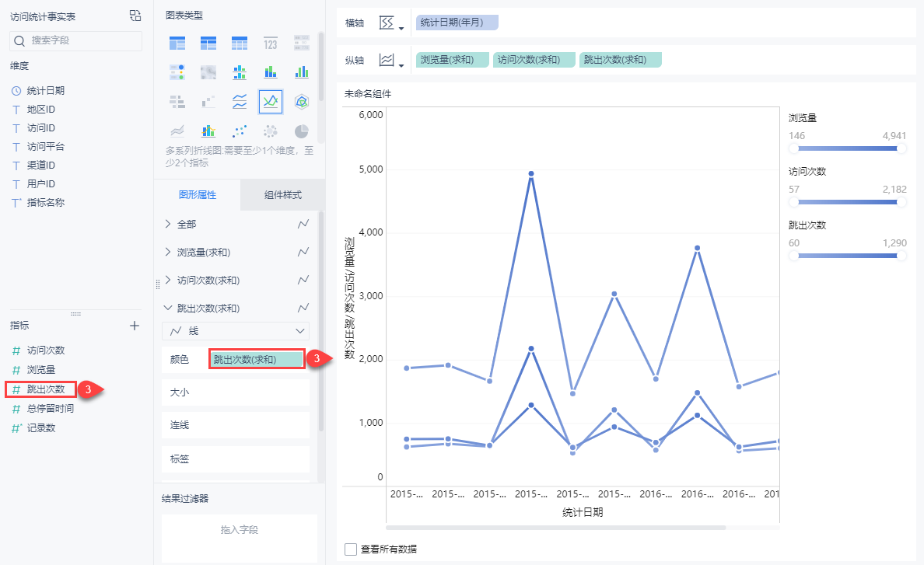Screen dimensions: 924x565
Task: Select the 地区ID dimension field
Action: point(40,110)
